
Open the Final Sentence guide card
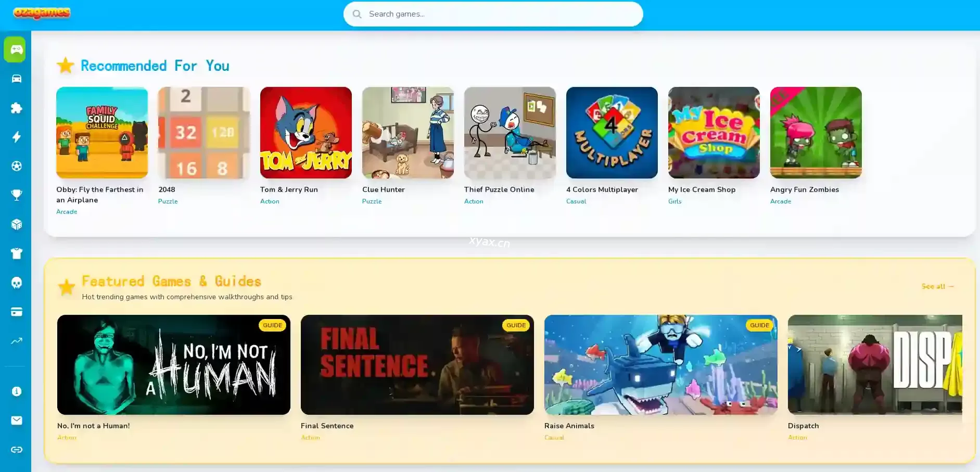click(x=417, y=365)
